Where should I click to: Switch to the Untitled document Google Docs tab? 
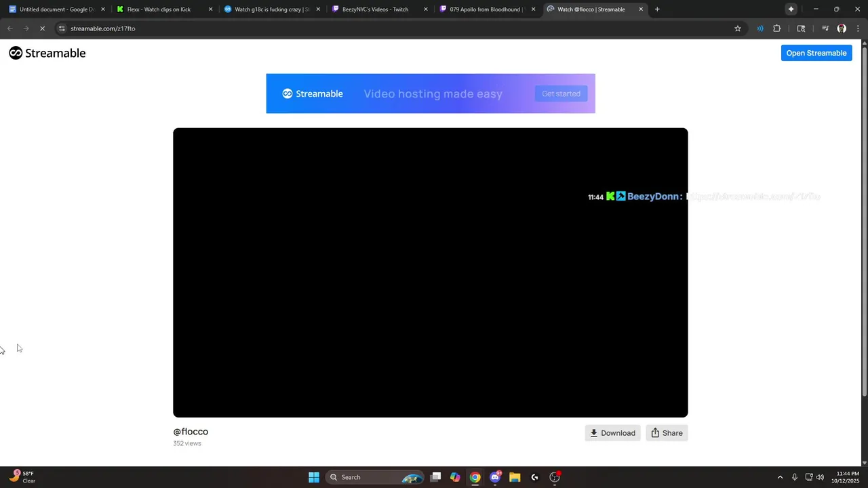(56, 9)
